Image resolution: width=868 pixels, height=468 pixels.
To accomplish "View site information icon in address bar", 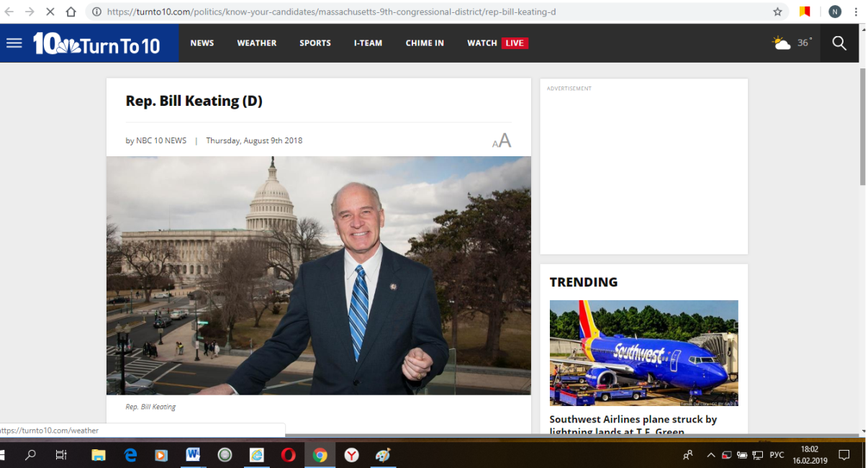I will tap(96, 12).
